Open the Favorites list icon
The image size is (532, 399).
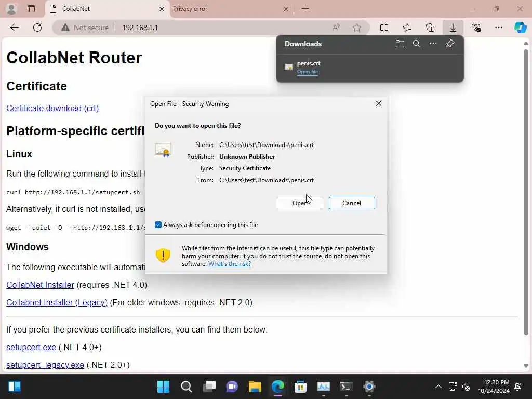407,28
